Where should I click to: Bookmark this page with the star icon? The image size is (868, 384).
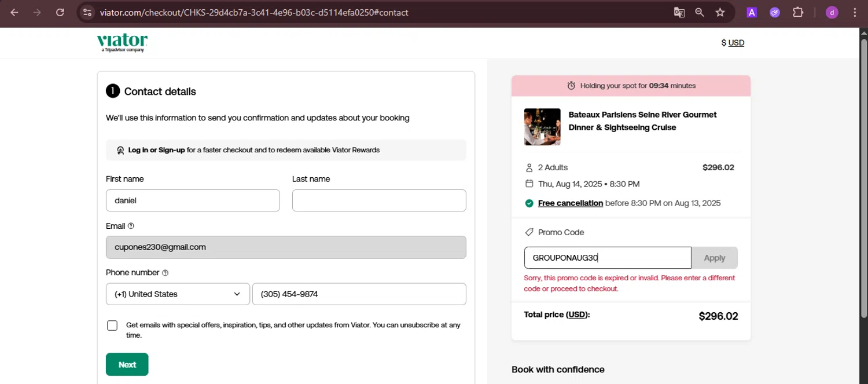click(x=720, y=12)
